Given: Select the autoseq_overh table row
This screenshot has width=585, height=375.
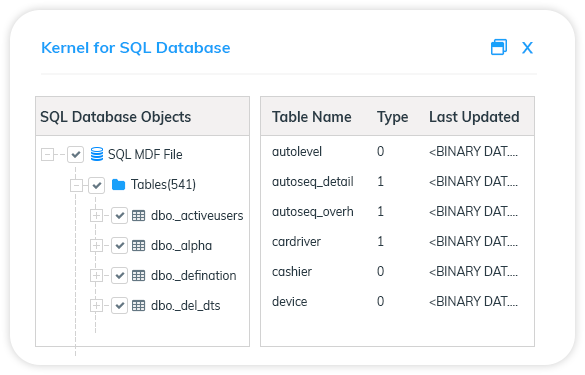Looking at the screenshot, I should point(397,212).
